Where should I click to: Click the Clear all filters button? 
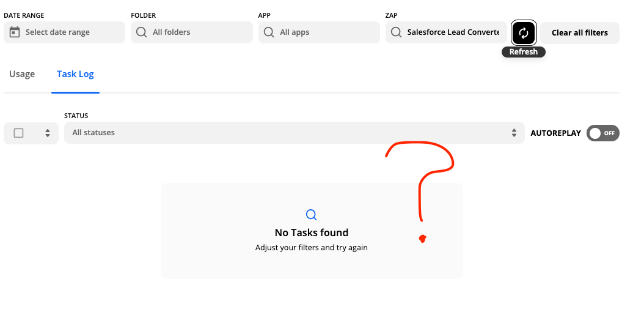[579, 33]
